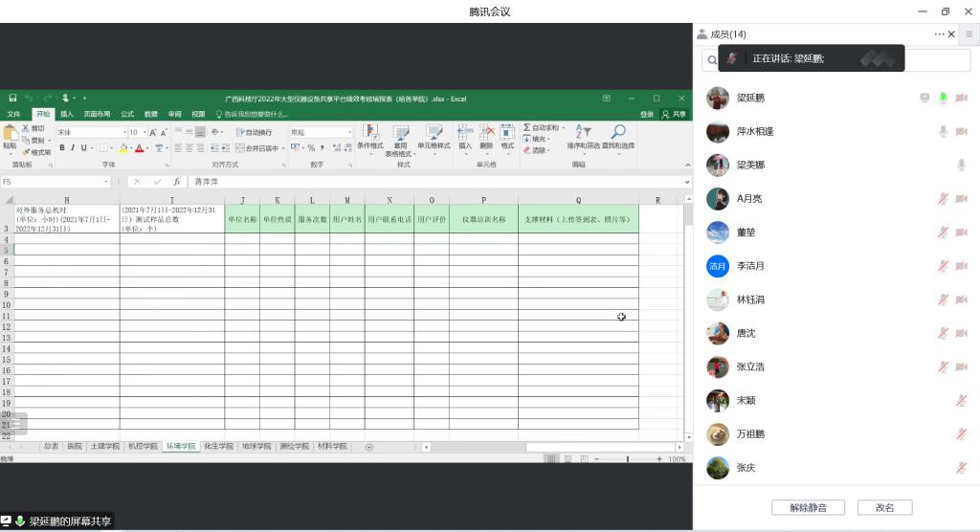Open the number format dropdown 常规

click(349, 133)
